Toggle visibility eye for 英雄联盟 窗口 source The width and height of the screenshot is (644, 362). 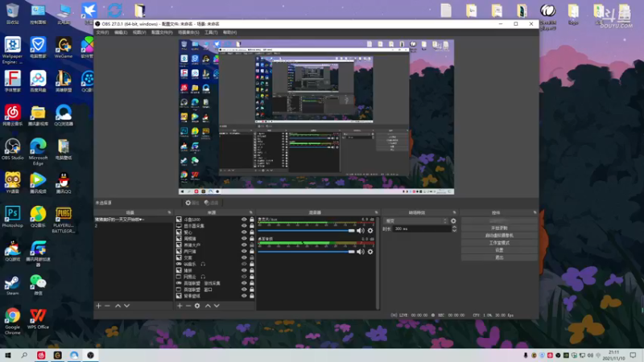244,290
